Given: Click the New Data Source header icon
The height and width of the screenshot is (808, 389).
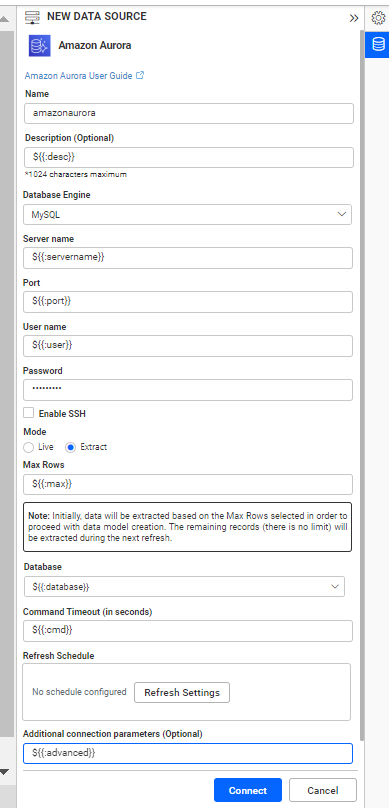Looking at the screenshot, I should point(32,17).
